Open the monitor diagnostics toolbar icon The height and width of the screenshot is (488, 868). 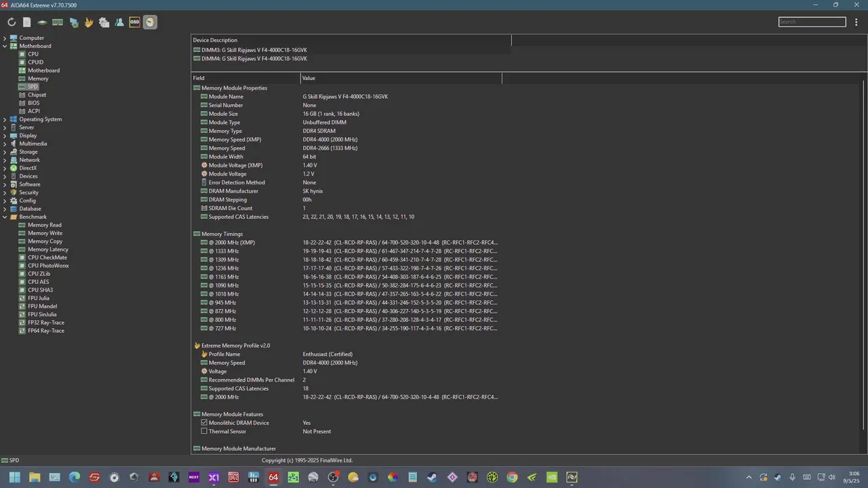[73, 22]
